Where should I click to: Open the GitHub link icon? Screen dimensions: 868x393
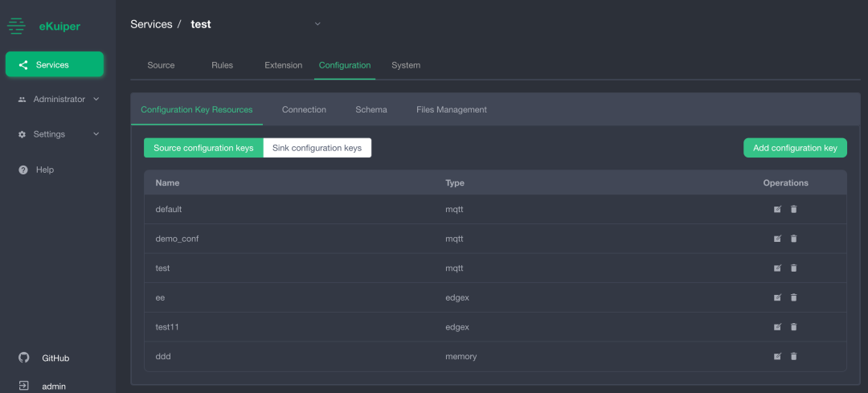pos(24,358)
